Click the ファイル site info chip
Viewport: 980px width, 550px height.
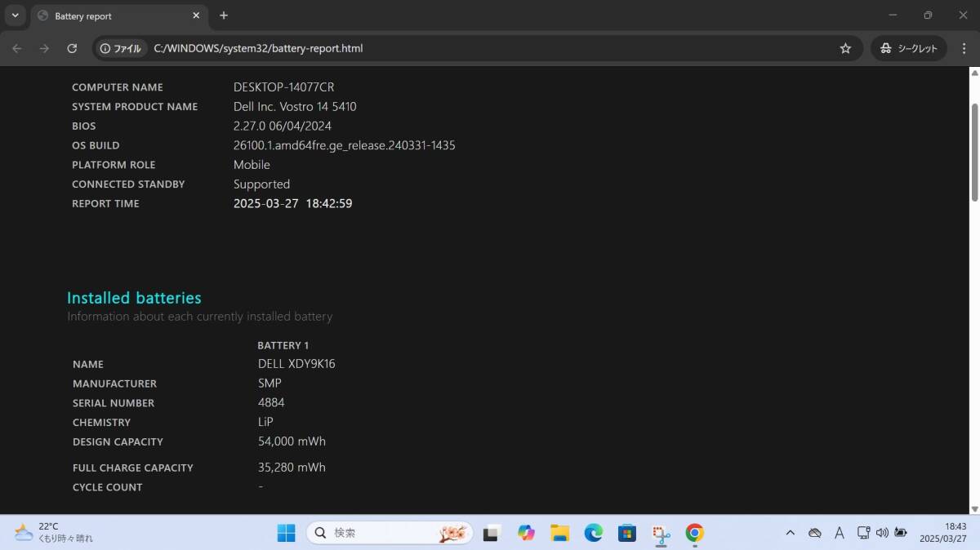[x=121, y=48]
